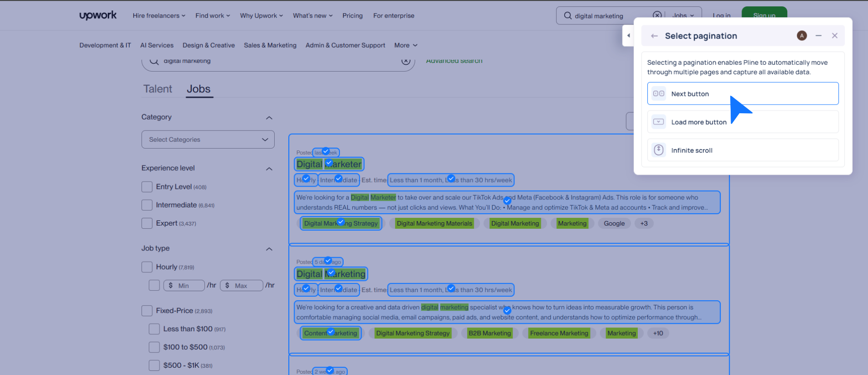Click the Next button pagination icon
The width and height of the screenshot is (868, 375).
click(659, 94)
